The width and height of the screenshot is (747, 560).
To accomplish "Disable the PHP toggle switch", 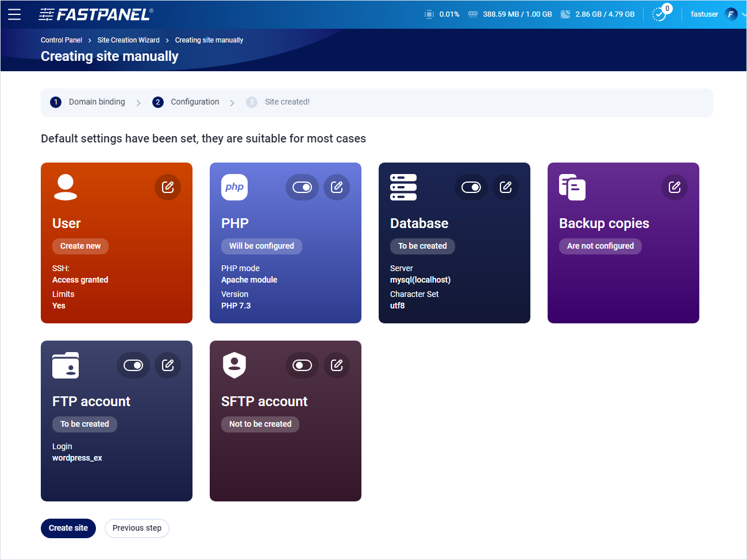I will (x=302, y=187).
